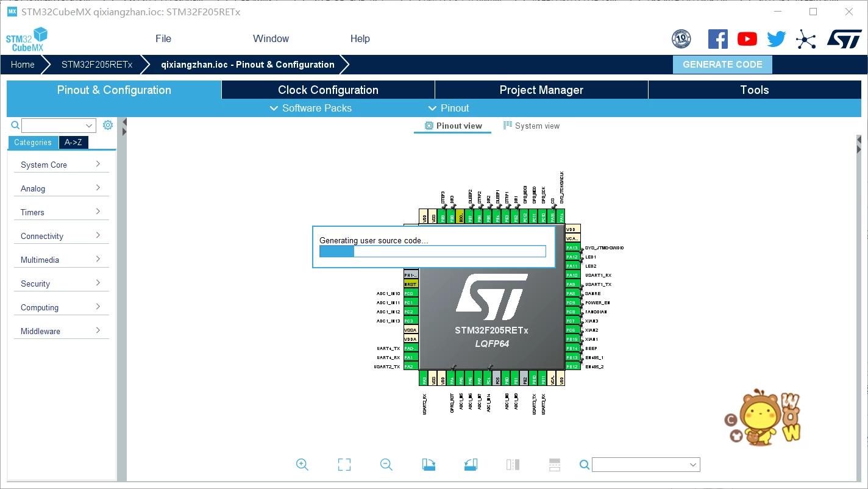This screenshot has height=489, width=868.
Task: Switch to System view
Action: [531, 126]
